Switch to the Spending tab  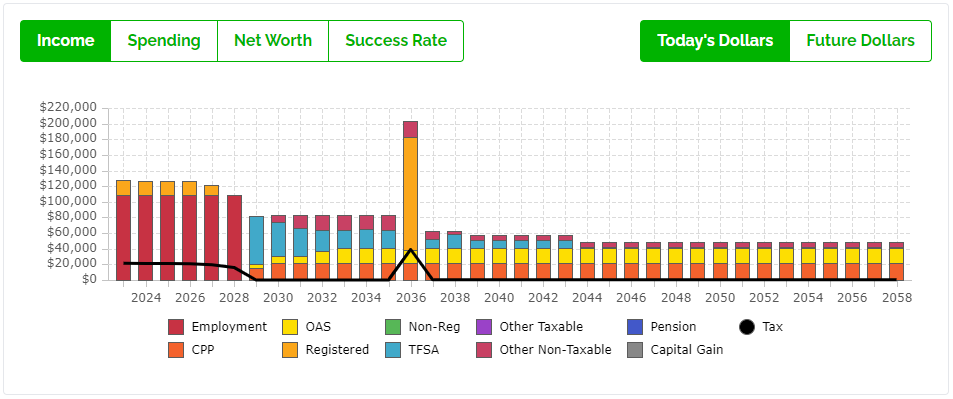[164, 41]
